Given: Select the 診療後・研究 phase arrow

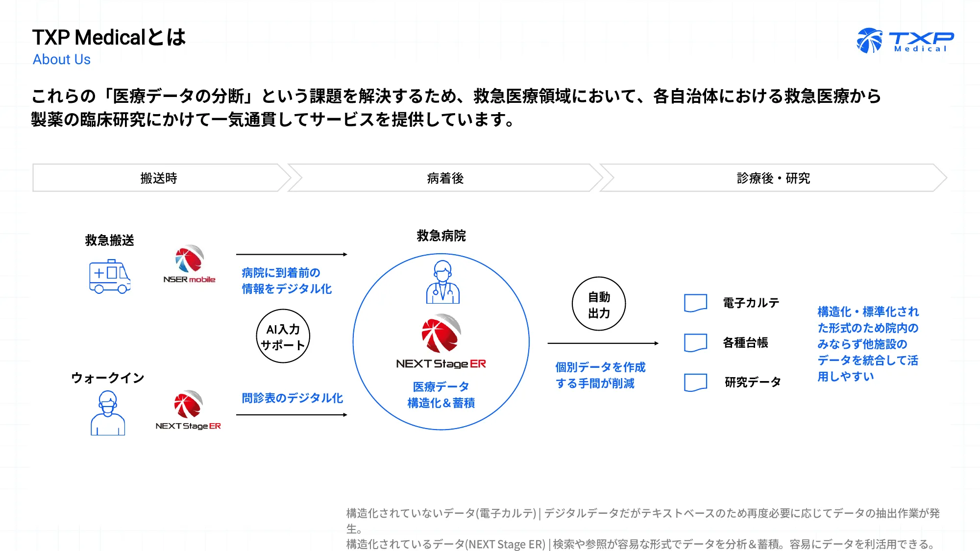Looking at the screenshot, I should 773,178.
